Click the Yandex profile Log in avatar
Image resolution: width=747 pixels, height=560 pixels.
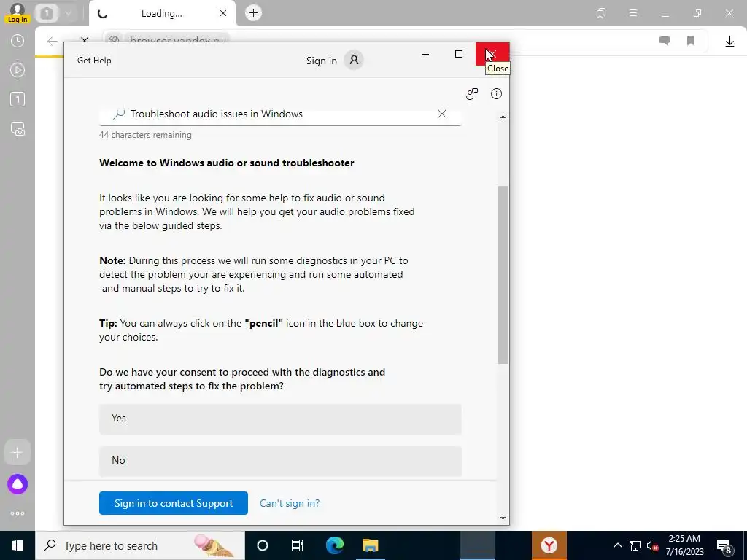pyautogui.click(x=18, y=13)
